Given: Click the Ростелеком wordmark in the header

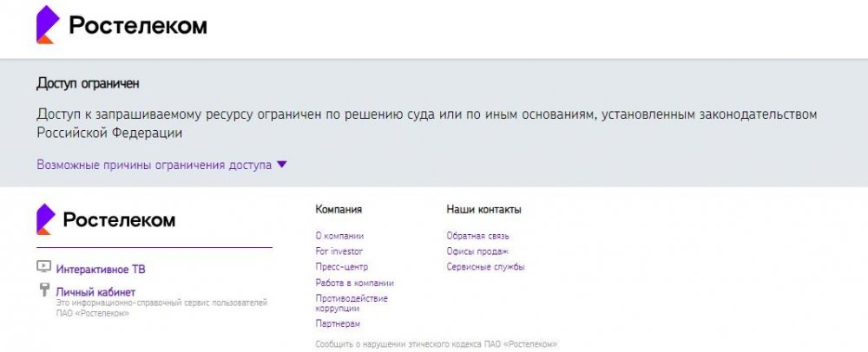Looking at the screenshot, I should [x=137, y=26].
